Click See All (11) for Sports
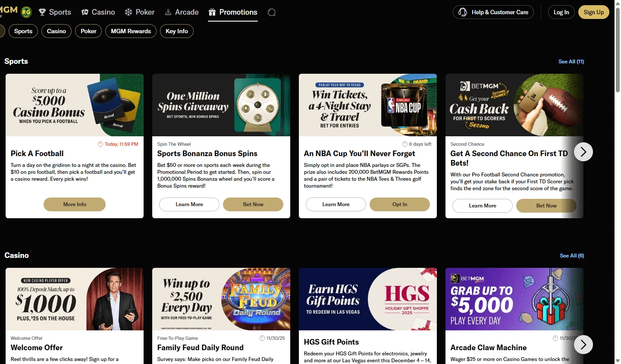 click(x=571, y=62)
